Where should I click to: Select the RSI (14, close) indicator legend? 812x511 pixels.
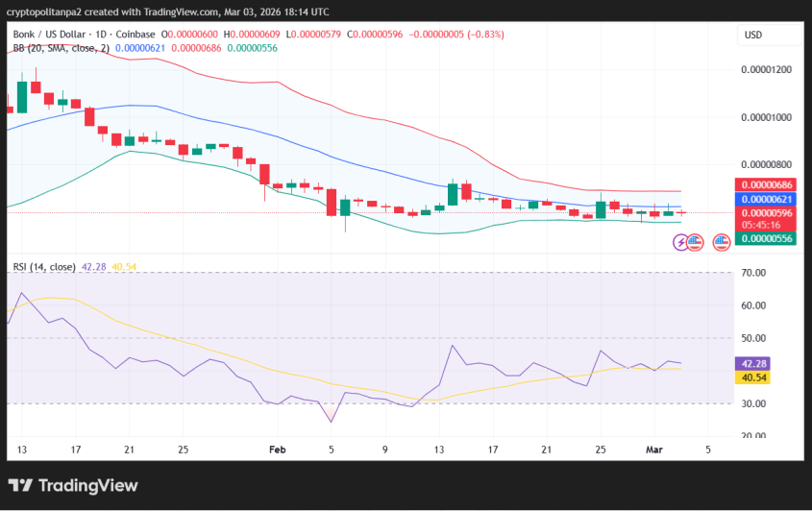click(x=43, y=266)
